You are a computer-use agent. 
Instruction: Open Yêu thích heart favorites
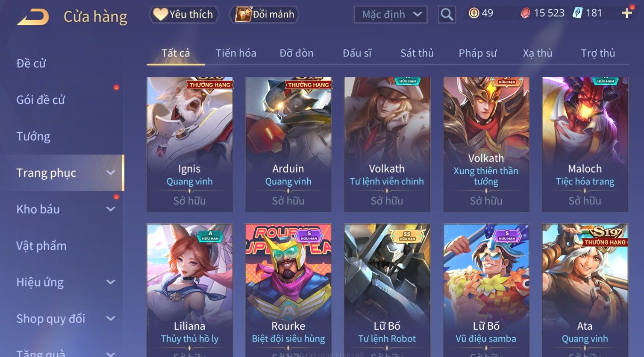click(184, 15)
